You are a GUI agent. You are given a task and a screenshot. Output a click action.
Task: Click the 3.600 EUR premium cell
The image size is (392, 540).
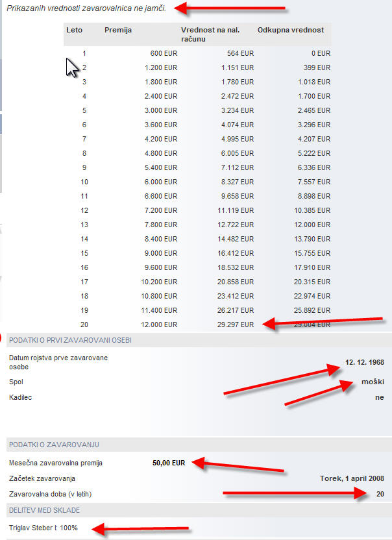coord(161,125)
